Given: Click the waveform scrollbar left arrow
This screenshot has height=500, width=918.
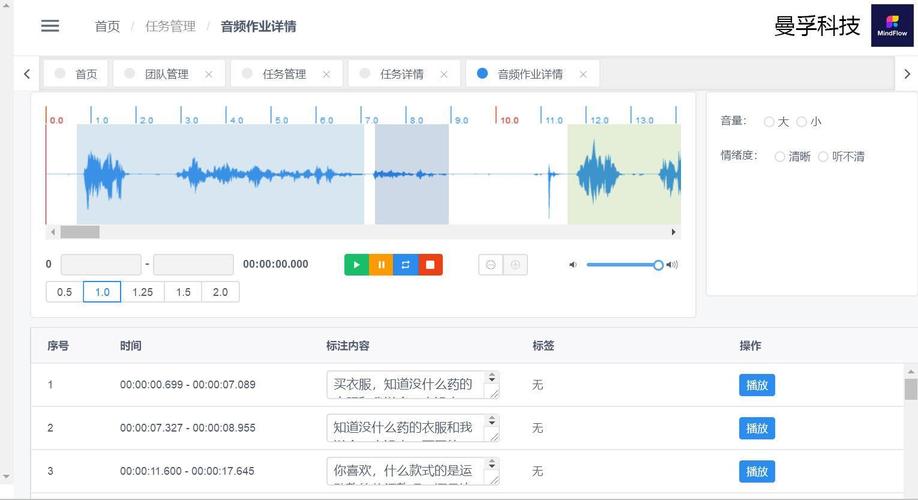Looking at the screenshot, I should [x=53, y=232].
